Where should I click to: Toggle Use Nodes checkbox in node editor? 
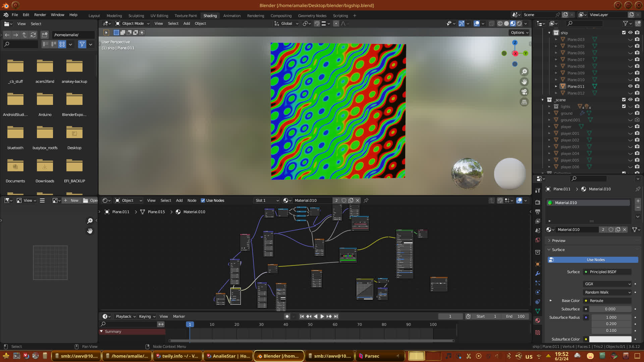pos(203,200)
